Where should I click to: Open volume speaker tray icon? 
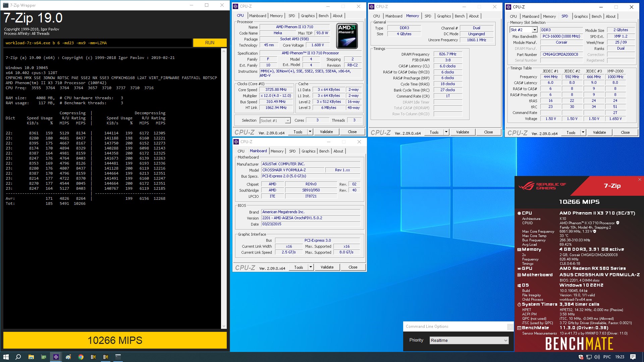coord(597,357)
